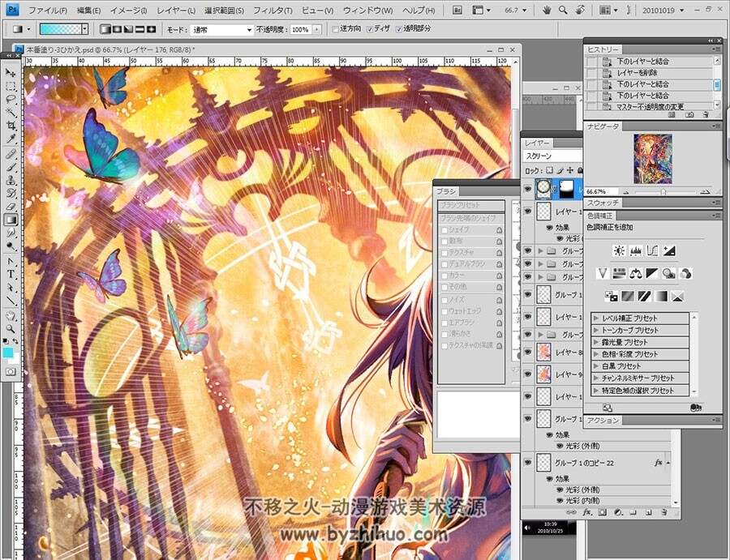Viewport: 730px width, 560px height.
Task: Hide レイヤー 8 layer visibility
Action: (527, 352)
